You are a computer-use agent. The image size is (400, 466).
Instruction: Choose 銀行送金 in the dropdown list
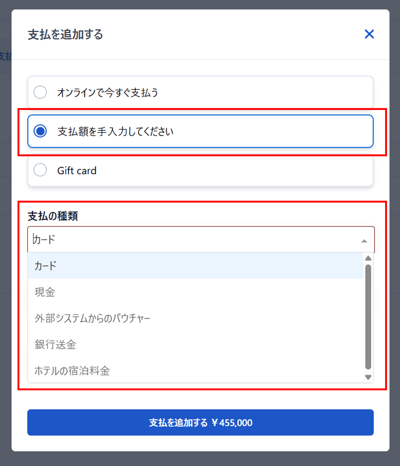[196, 344]
